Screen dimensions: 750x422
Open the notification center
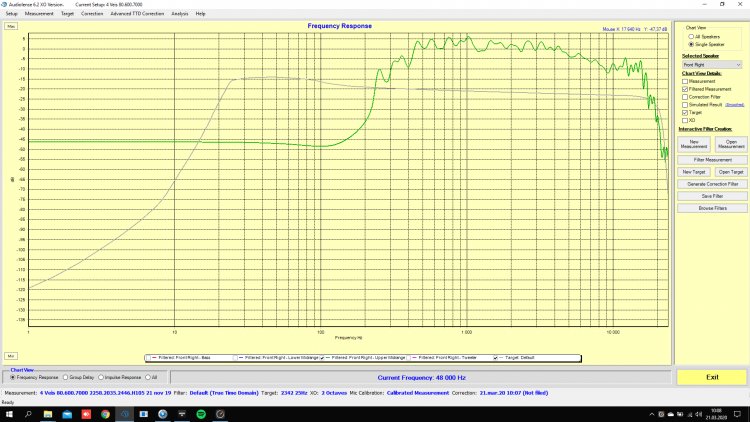(x=737, y=414)
